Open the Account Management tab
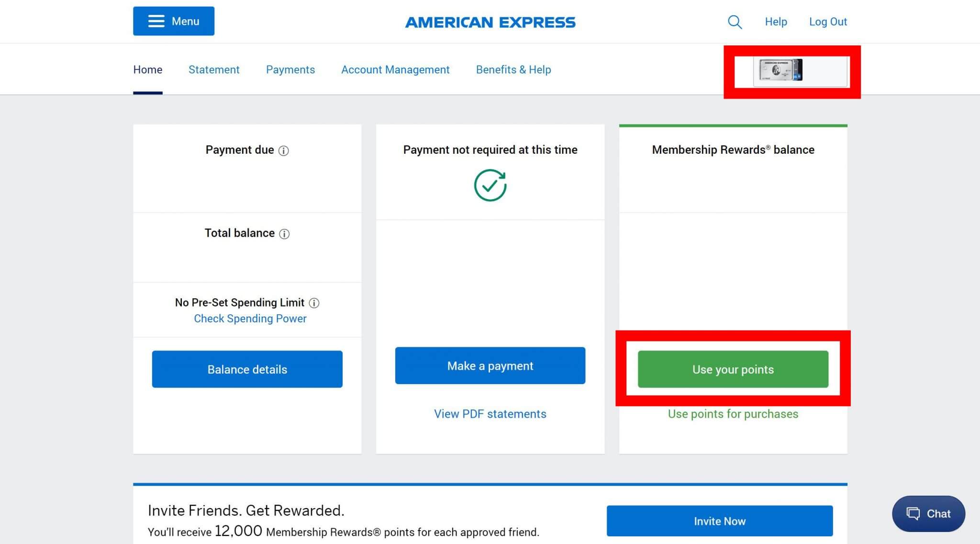980x544 pixels. 395,70
